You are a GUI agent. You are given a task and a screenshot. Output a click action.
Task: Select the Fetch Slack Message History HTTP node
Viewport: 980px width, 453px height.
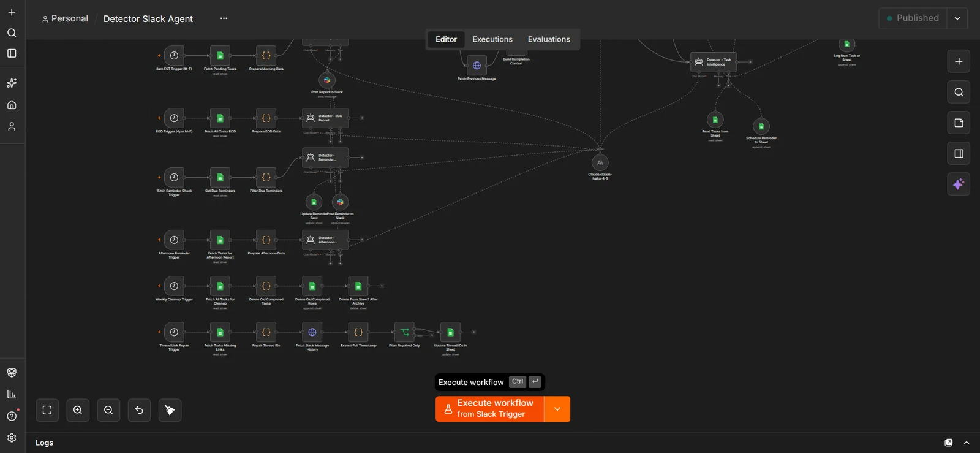coord(312,332)
